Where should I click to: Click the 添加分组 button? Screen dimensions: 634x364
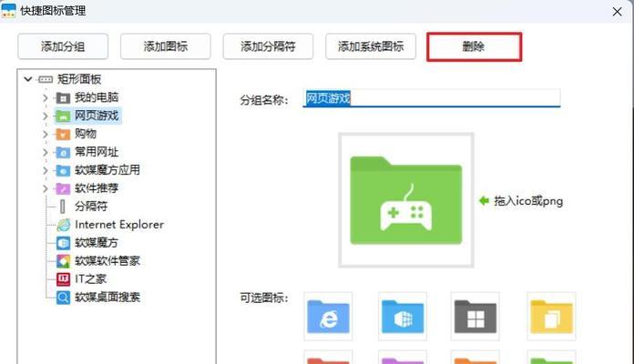[x=63, y=46]
